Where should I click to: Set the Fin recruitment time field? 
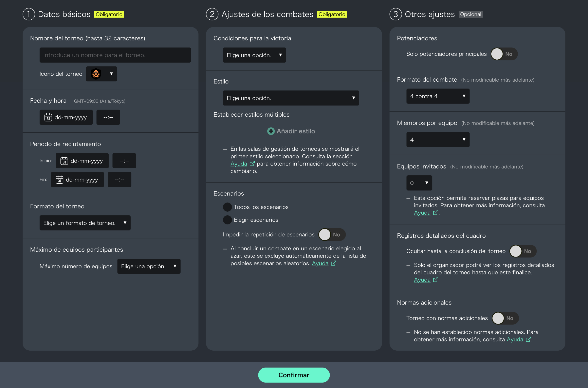point(120,180)
